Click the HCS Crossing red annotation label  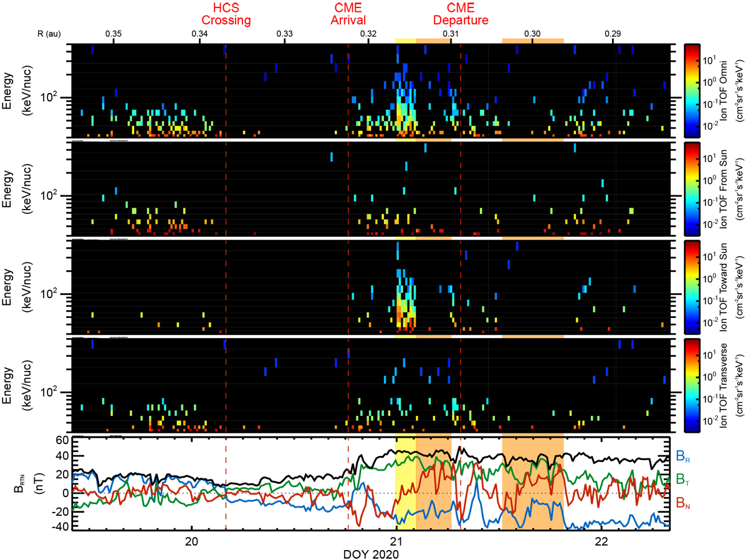(226, 13)
